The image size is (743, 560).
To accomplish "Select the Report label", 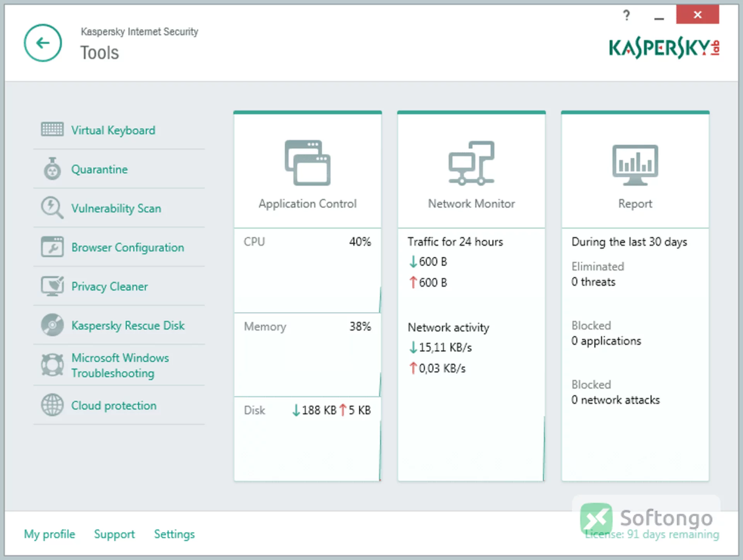I will [x=635, y=204].
